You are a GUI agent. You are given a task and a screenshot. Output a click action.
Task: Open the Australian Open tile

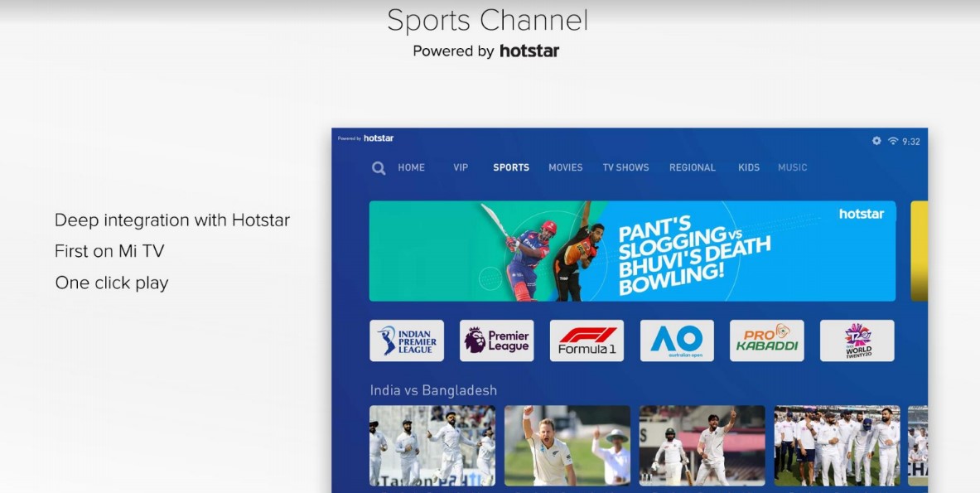point(677,341)
